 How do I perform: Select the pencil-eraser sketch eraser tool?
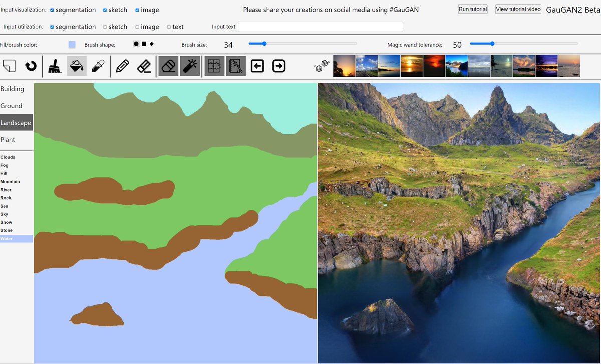[x=144, y=66]
